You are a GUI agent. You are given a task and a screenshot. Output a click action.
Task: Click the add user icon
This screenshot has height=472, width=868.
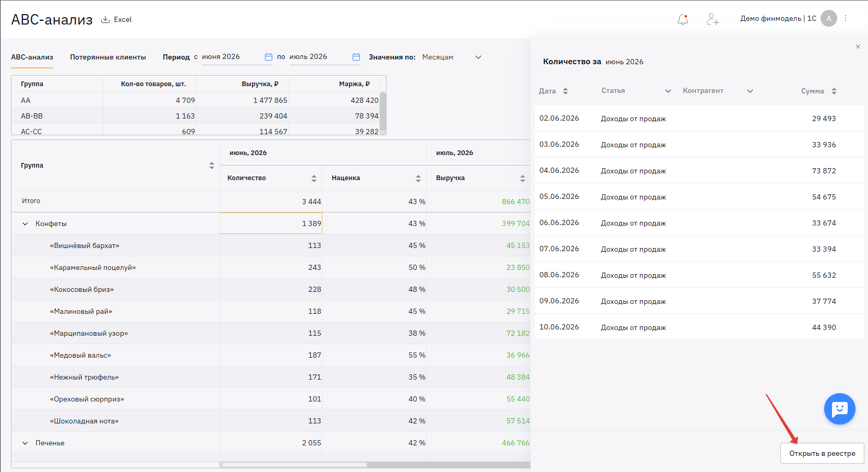click(x=713, y=19)
